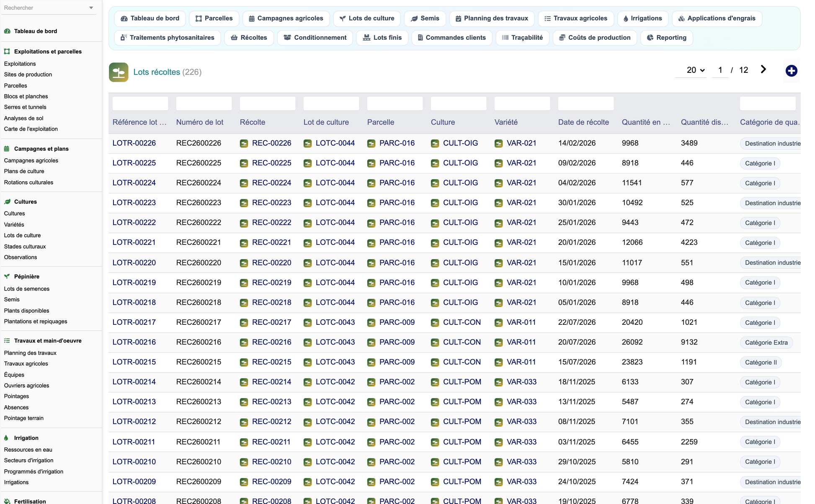Open Programmés d'irrigation in sidebar
This screenshot has height=504, width=815.
tap(34, 471)
